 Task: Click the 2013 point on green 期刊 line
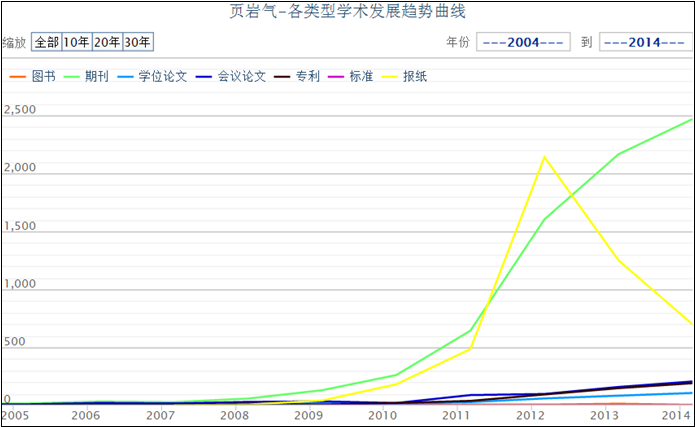[x=618, y=154]
